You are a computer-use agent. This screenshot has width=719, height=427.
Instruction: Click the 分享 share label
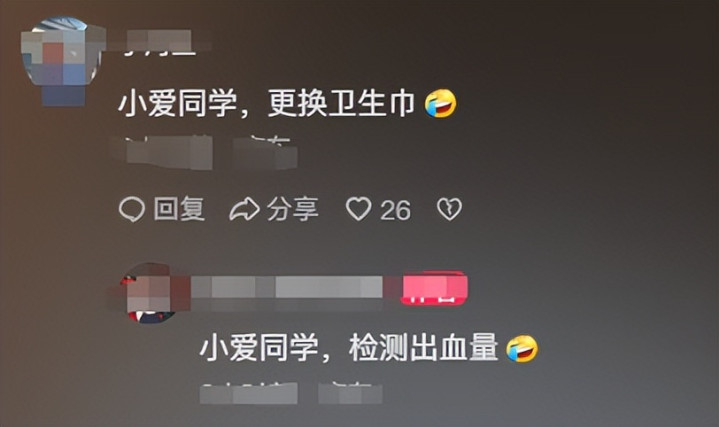click(x=293, y=210)
